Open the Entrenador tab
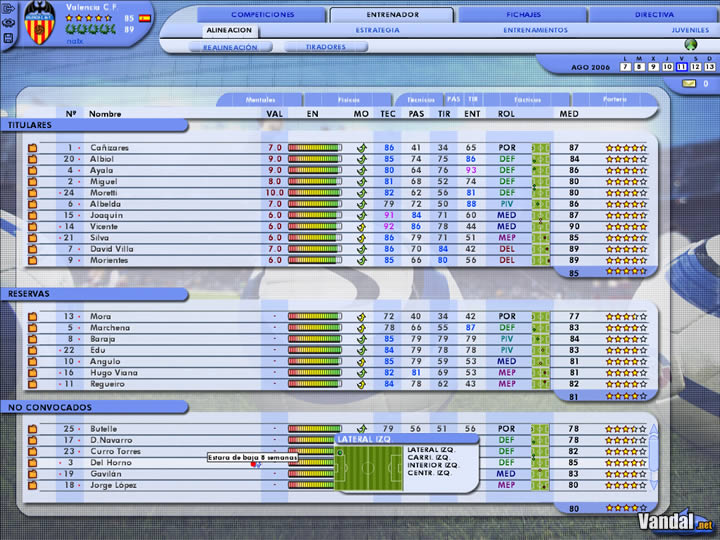 tap(392, 15)
